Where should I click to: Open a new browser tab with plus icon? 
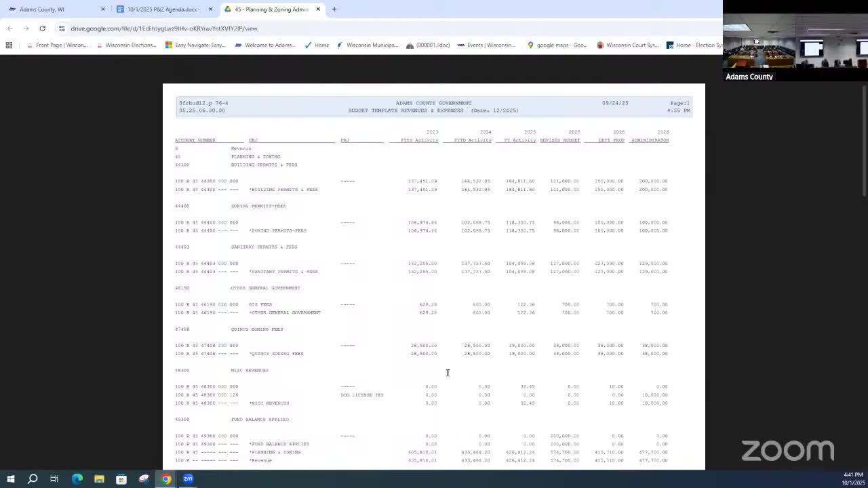333,9
